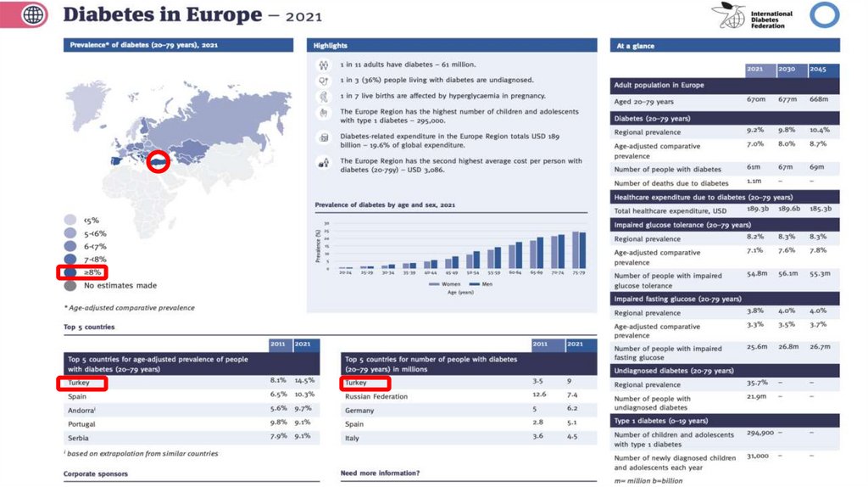
Task: Click Spain and Portugal on the map
Action: 117,160
